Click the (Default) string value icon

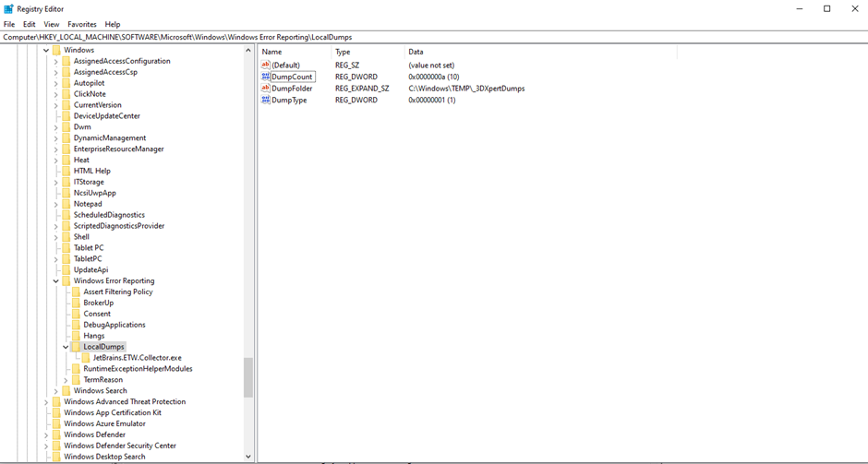(x=266, y=65)
